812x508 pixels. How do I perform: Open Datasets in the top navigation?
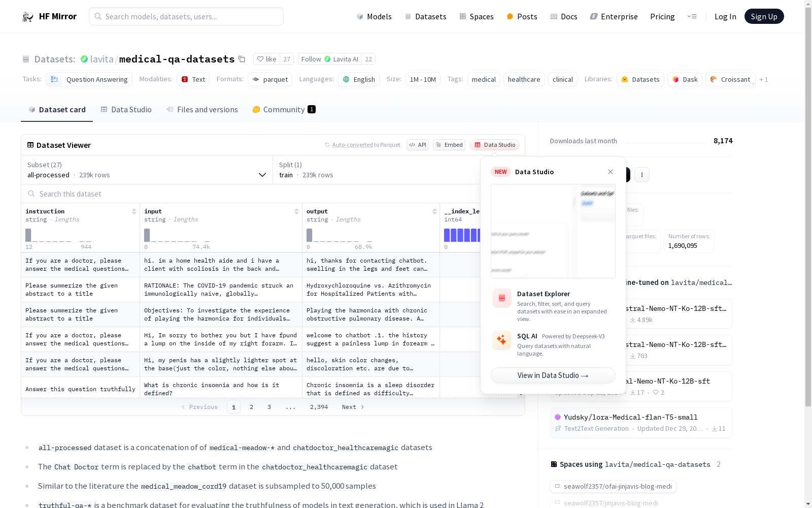[x=425, y=17]
